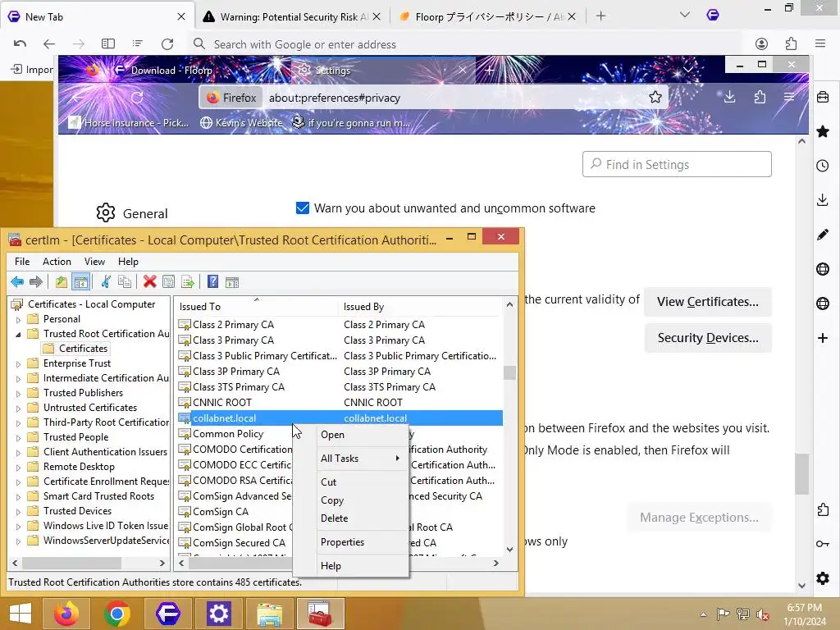
Task: Open History clock in Floorp sidebar
Action: pos(823,166)
